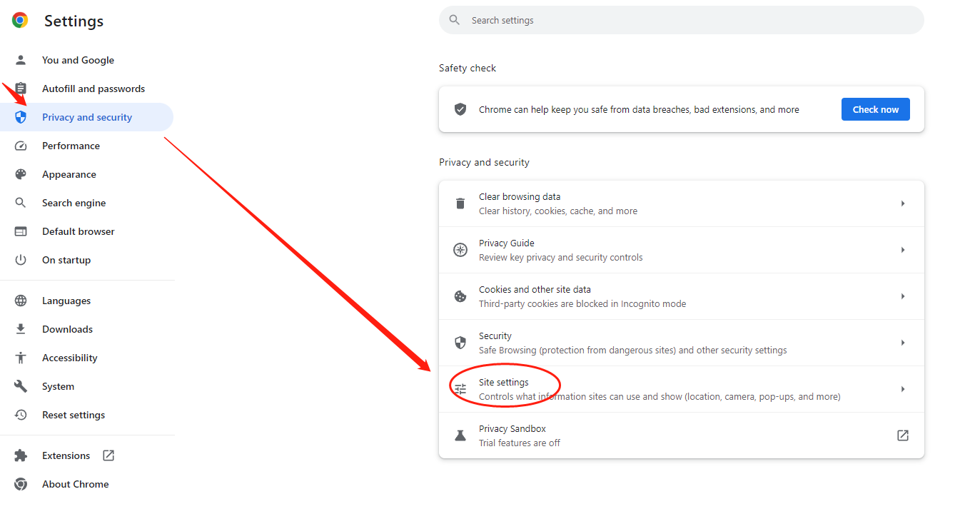Viewport: 980px width, 529px height.
Task: Go to Performance settings
Action: (x=86, y=146)
